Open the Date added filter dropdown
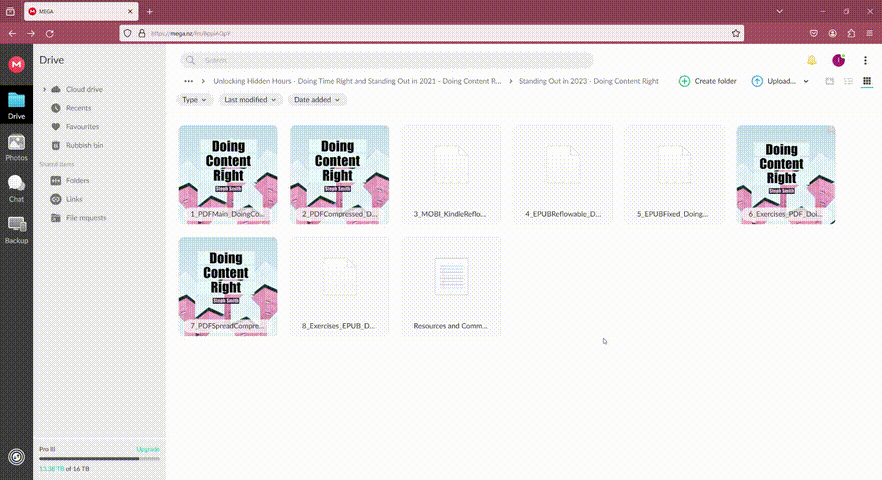The image size is (882, 480). click(x=317, y=100)
